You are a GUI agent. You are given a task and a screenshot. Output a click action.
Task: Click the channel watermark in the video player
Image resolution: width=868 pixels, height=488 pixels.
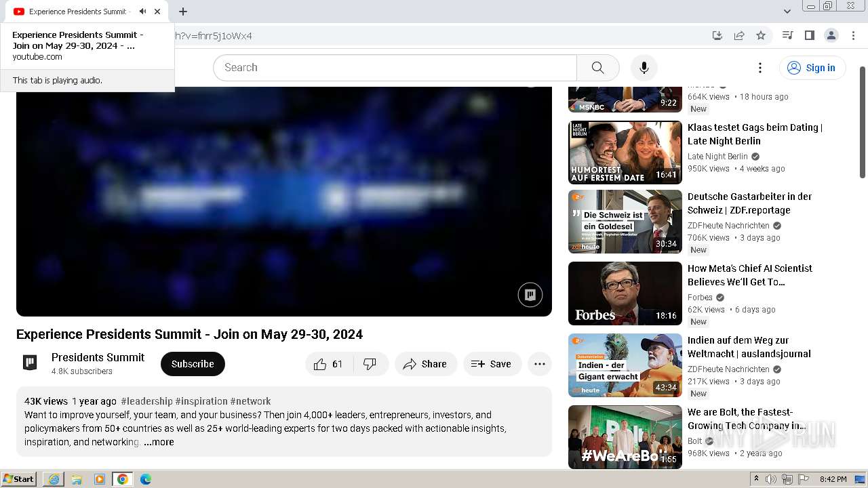pos(530,295)
